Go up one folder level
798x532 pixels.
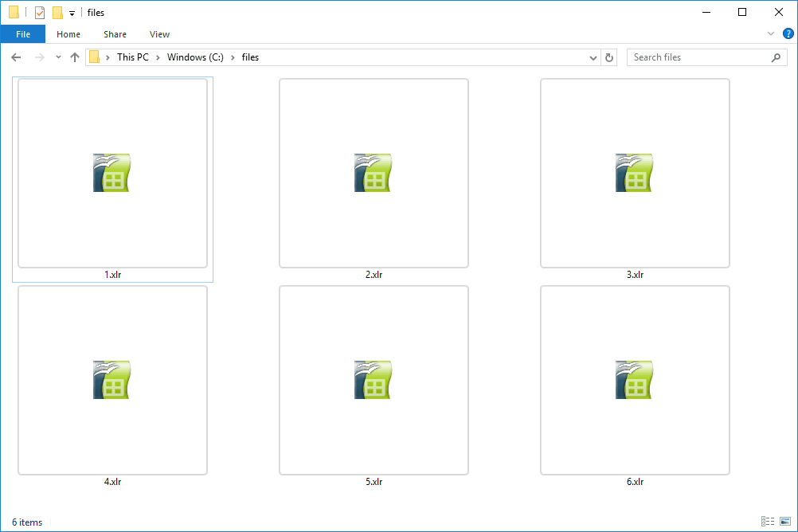point(75,57)
